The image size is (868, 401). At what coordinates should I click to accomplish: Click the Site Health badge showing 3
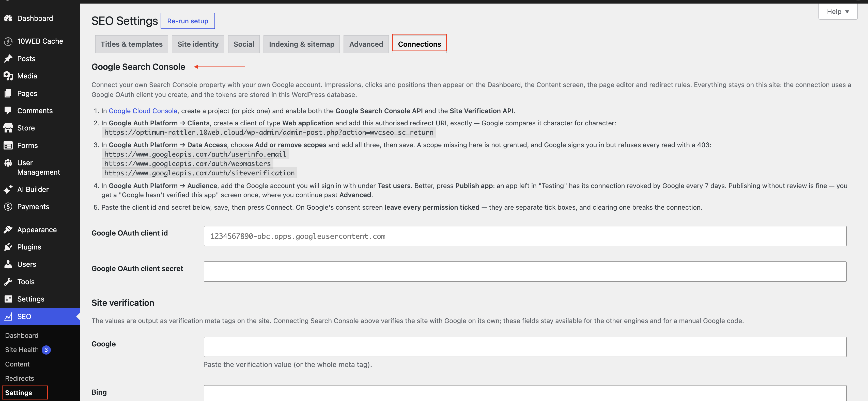(46, 350)
